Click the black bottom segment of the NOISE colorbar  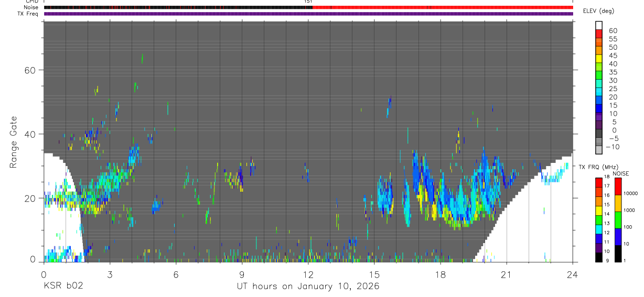pos(618,253)
